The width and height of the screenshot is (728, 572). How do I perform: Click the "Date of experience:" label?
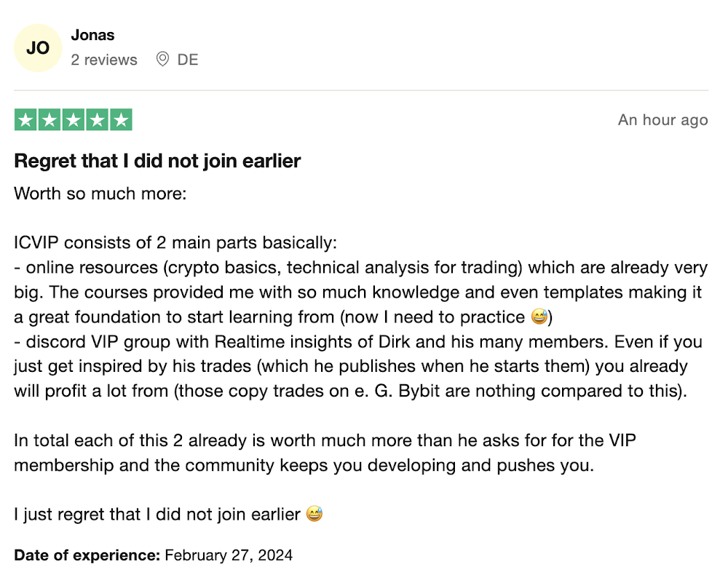(87, 555)
